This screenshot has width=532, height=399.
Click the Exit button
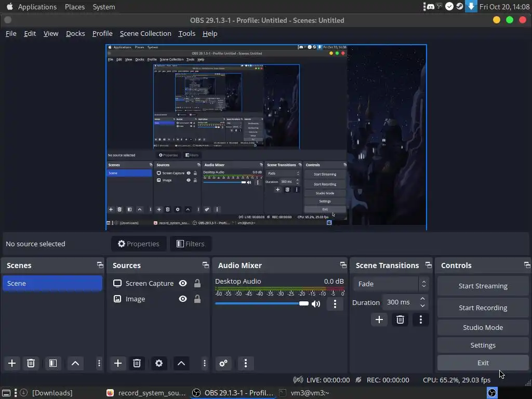coord(483,363)
